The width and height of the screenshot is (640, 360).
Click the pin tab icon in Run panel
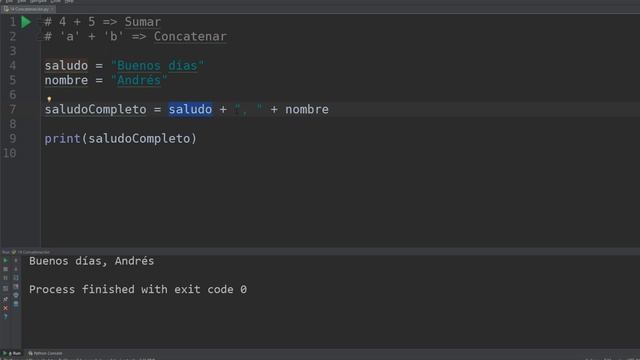[5, 299]
